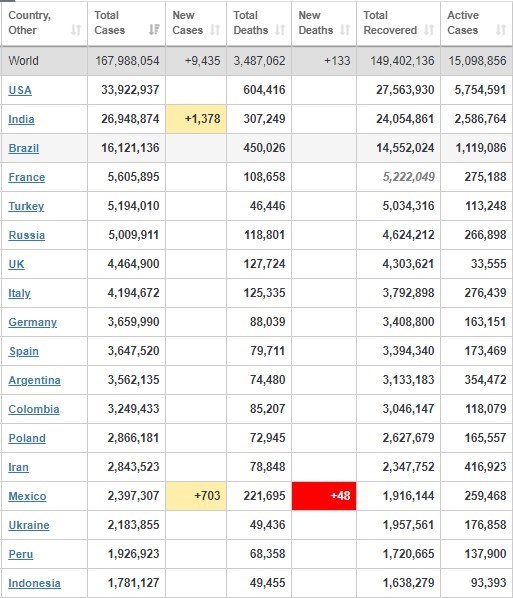Open the India country page

21,119
